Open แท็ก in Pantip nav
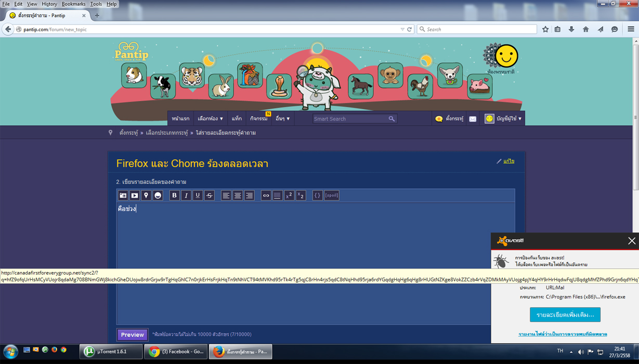The height and width of the screenshot is (364, 639). (x=237, y=119)
